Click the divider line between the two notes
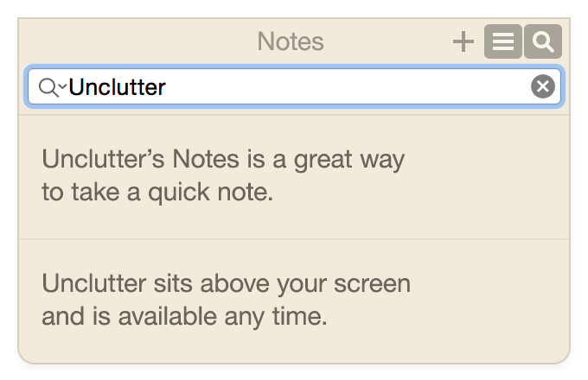588x380 pixels. click(x=294, y=239)
